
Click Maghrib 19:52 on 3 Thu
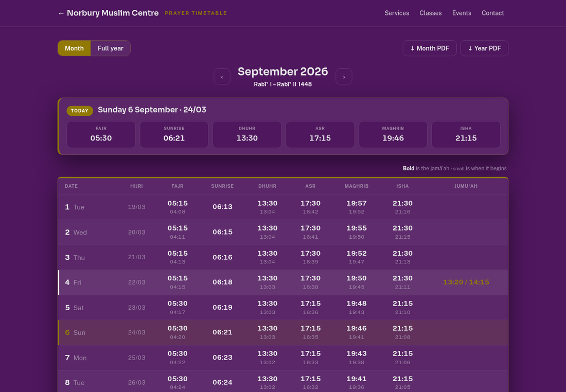(356, 254)
